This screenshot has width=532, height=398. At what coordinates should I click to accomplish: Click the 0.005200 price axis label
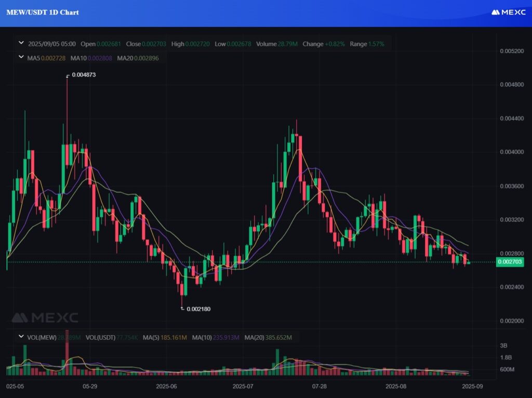[x=512, y=51]
